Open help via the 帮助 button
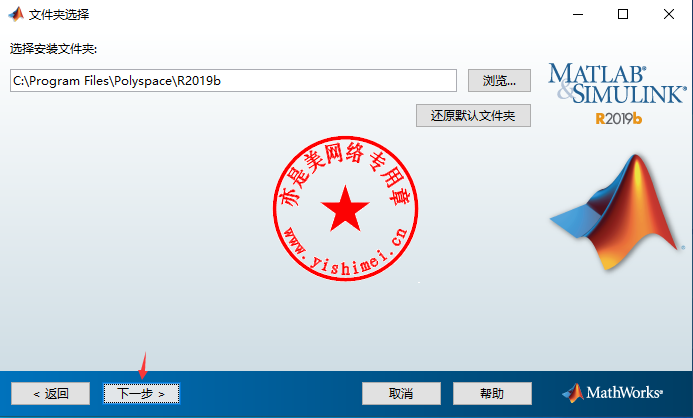693x418 pixels. click(x=492, y=393)
